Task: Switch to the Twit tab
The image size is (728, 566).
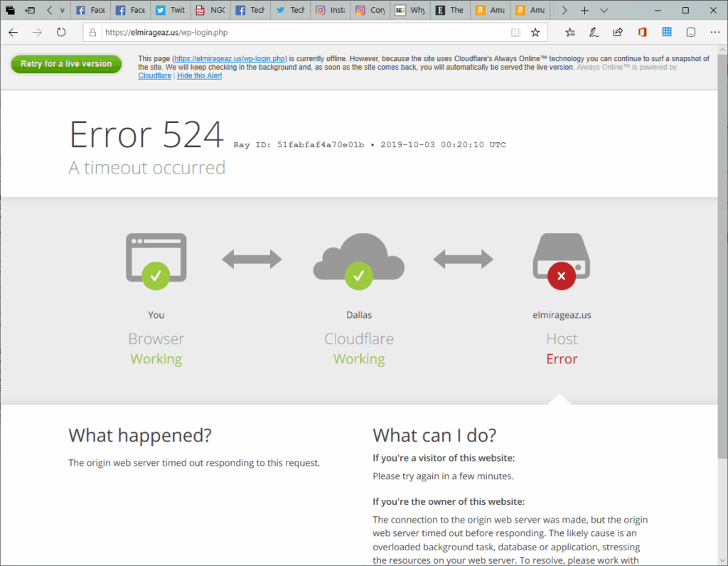Action: point(171,10)
